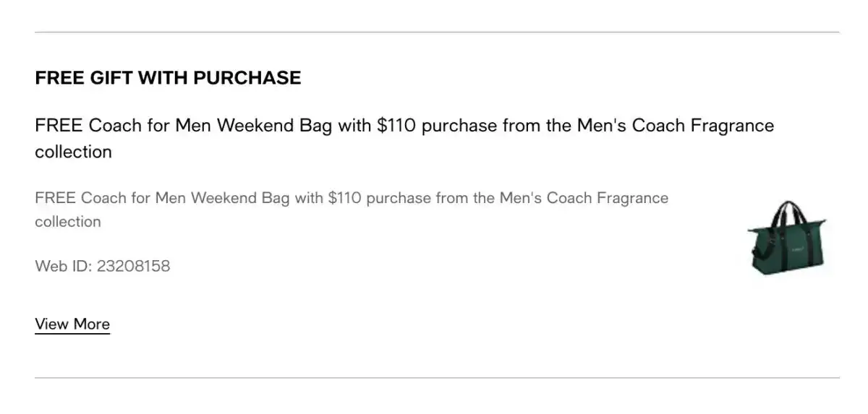The height and width of the screenshot is (414, 868).
Task: Click the logo on the green bag
Action: pos(797,247)
